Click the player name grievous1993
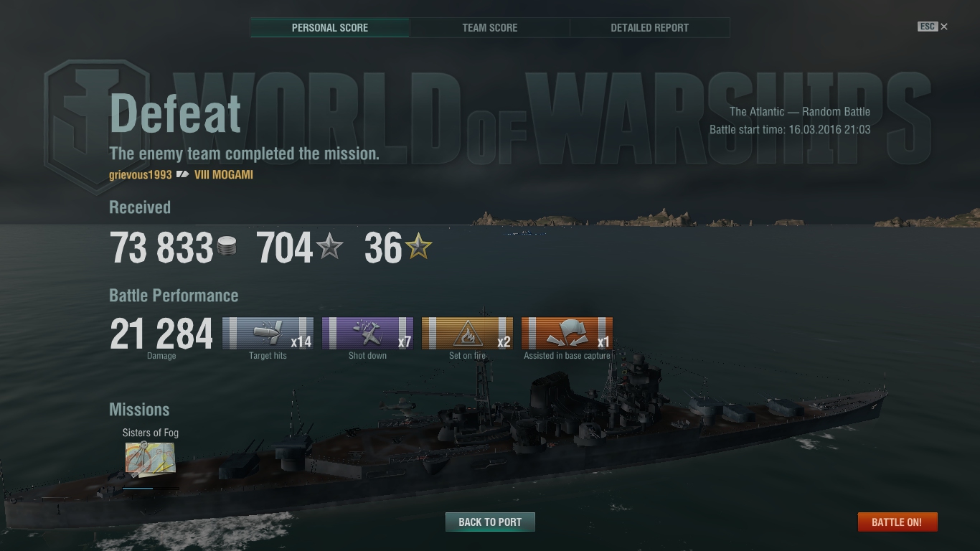 (x=141, y=174)
